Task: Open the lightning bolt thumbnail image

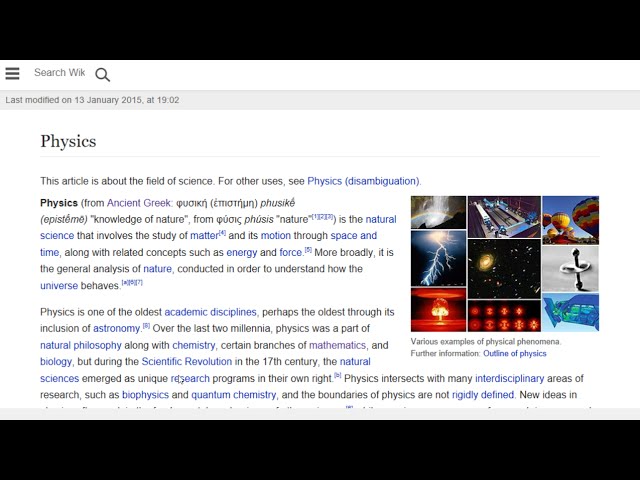Action: (438, 258)
